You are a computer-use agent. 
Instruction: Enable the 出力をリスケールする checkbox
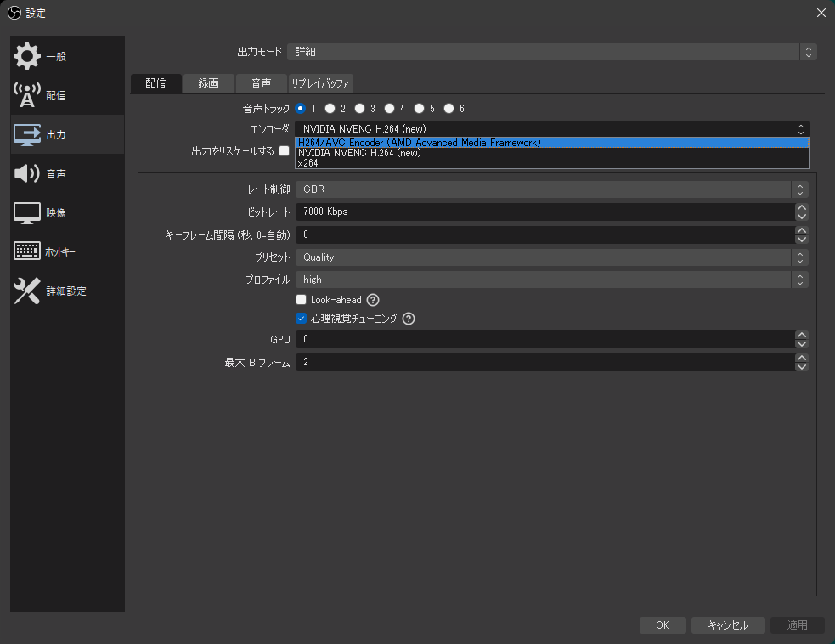285,151
